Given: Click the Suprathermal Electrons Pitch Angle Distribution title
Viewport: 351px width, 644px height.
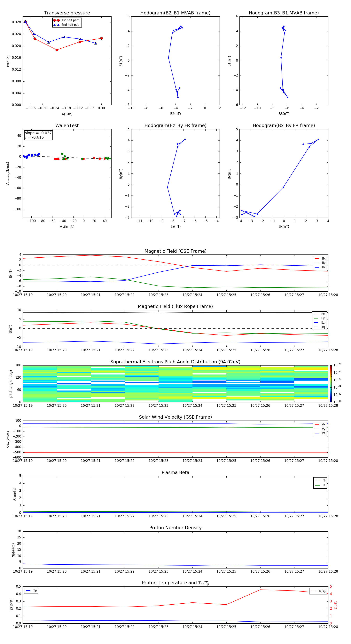Looking at the screenshot, I should 175,362.
